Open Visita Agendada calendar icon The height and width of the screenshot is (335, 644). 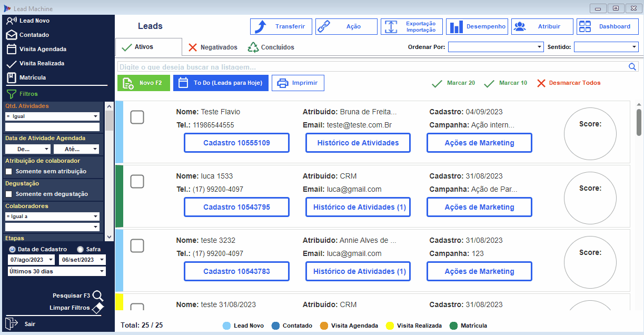[x=12, y=49]
